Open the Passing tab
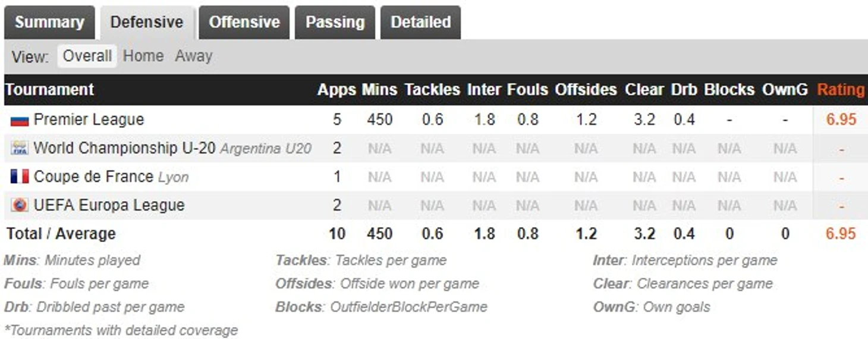Viewport: 868px width, 339px height. [335, 23]
